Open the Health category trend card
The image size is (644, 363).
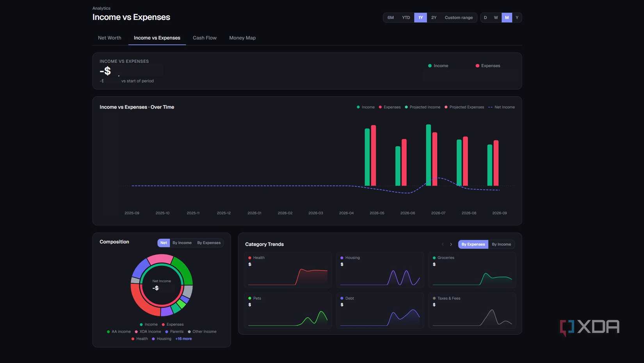point(288,270)
